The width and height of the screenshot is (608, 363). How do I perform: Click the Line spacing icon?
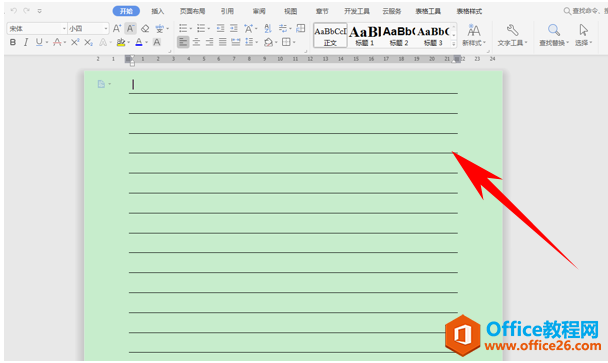click(x=249, y=42)
